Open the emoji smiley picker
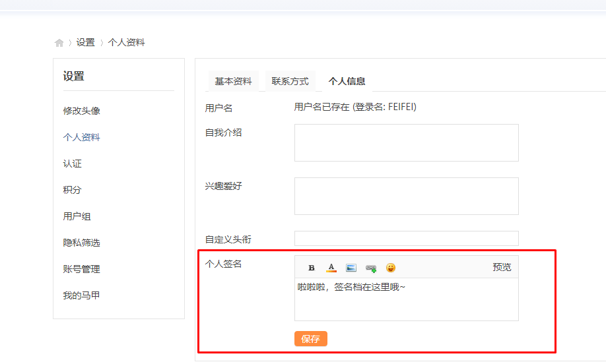 (x=391, y=268)
